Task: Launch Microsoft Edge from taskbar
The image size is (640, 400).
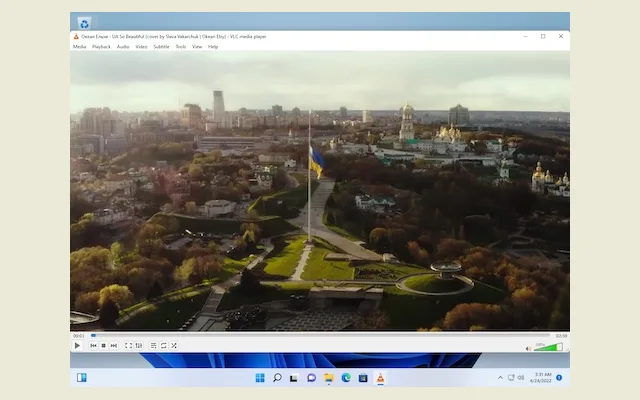Action: tap(346, 378)
